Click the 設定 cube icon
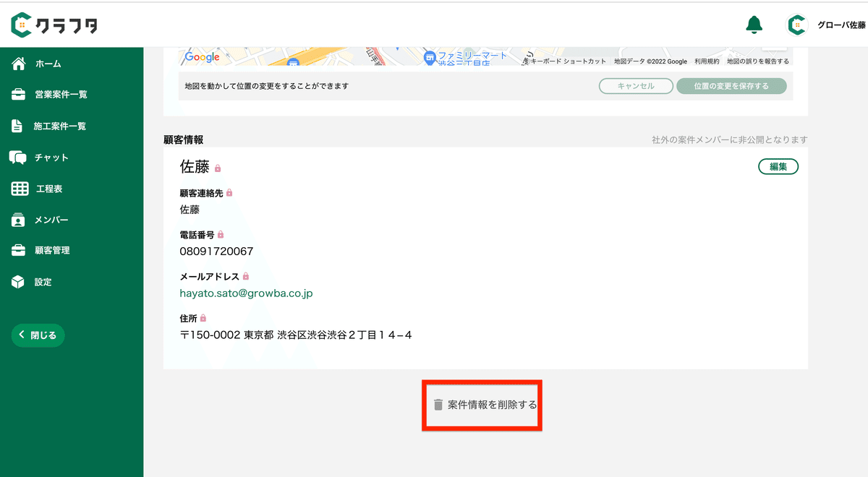 (18, 282)
